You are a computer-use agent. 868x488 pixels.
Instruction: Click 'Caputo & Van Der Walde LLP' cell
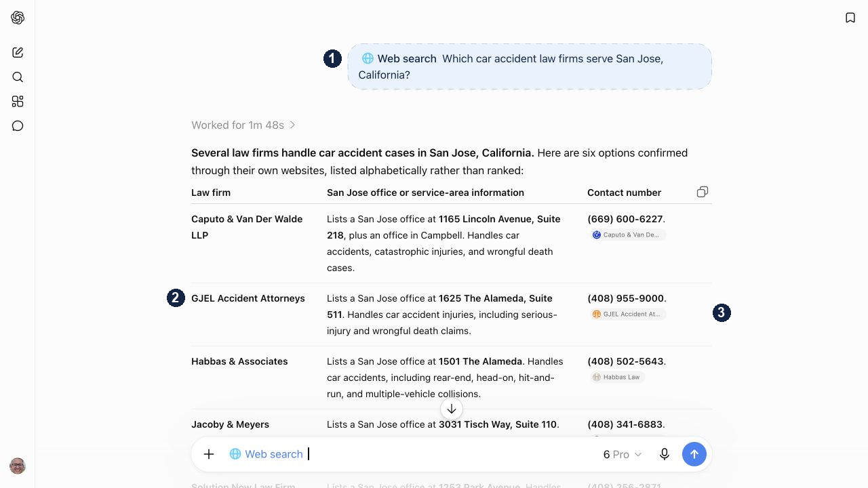(247, 227)
